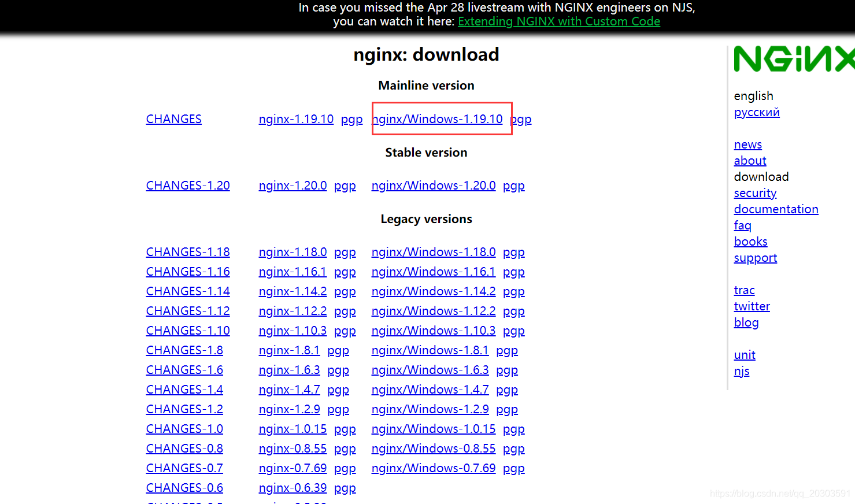The height and width of the screenshot is (504, 855).
Task: Open the support page
Action: pyautogui.click(x=756, y=258)
